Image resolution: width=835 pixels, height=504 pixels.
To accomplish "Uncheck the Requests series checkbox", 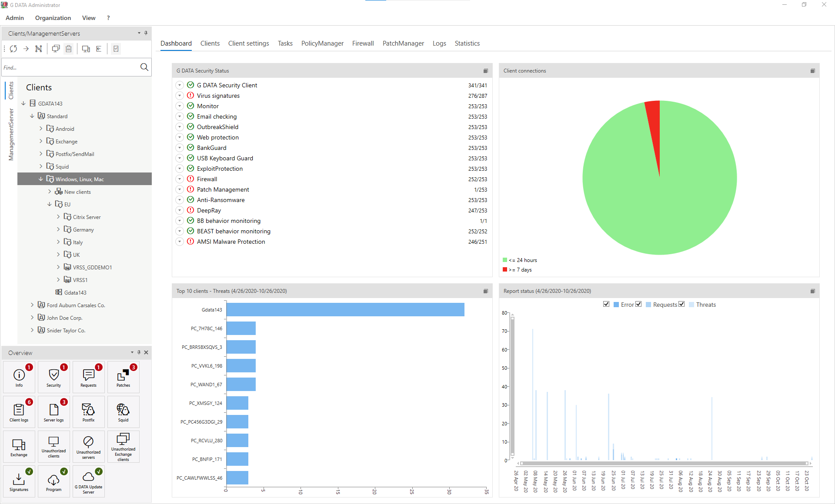I will pos(638,304).
